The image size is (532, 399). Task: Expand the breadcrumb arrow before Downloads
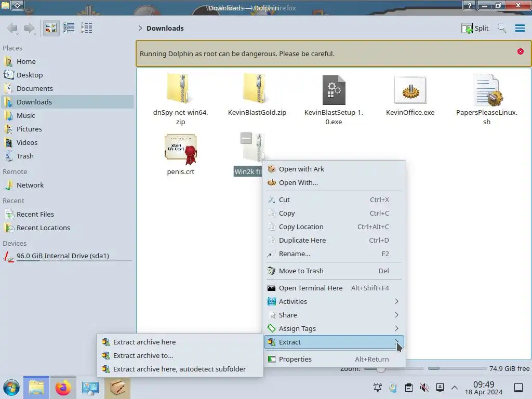140,28
